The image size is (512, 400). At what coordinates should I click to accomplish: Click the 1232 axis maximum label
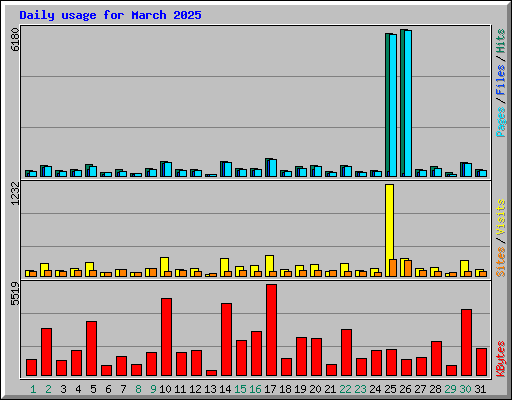15,193
